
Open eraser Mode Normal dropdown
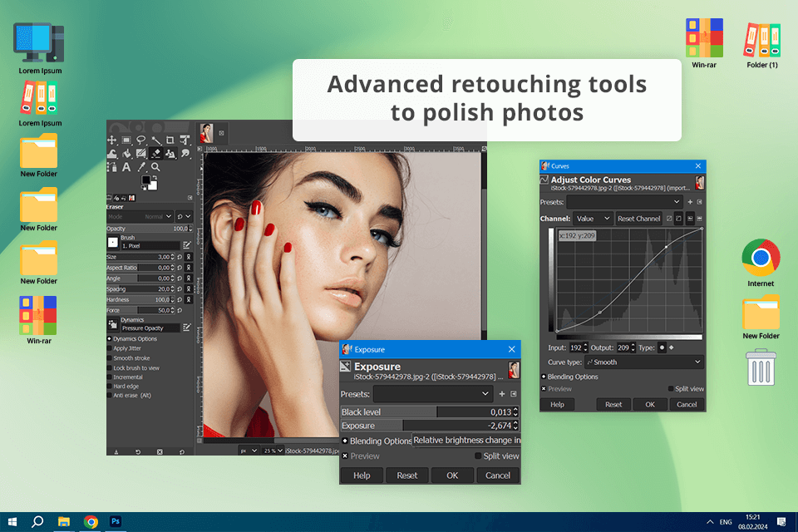(x=140, y=216)
